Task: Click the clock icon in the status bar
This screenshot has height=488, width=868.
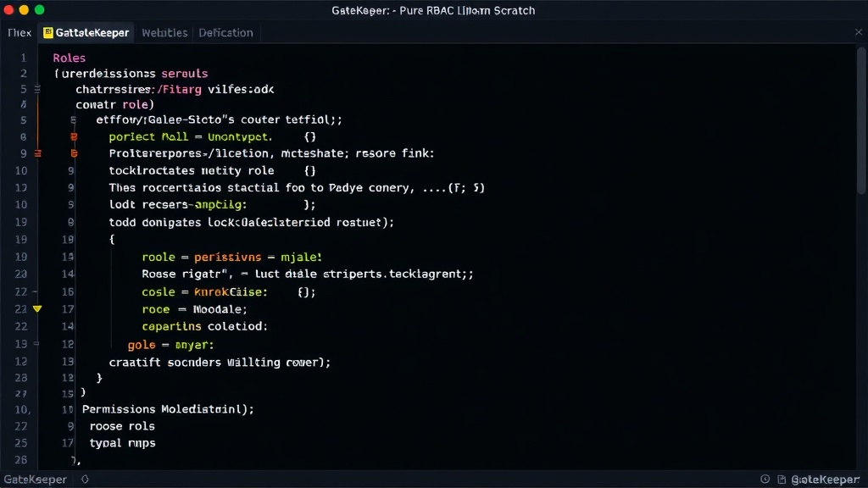Action: click(x=765, y=480)
